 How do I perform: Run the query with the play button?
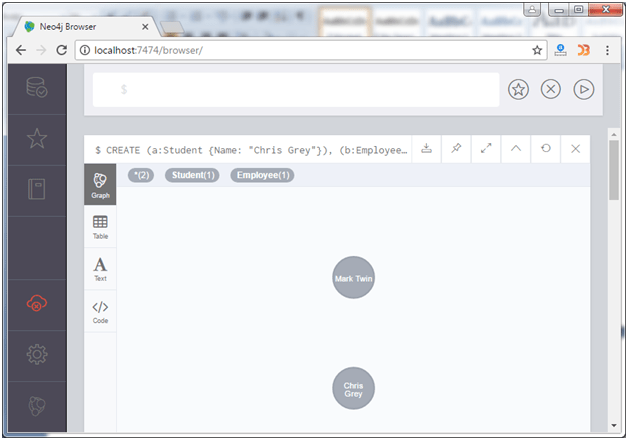[x=584, y=89]
